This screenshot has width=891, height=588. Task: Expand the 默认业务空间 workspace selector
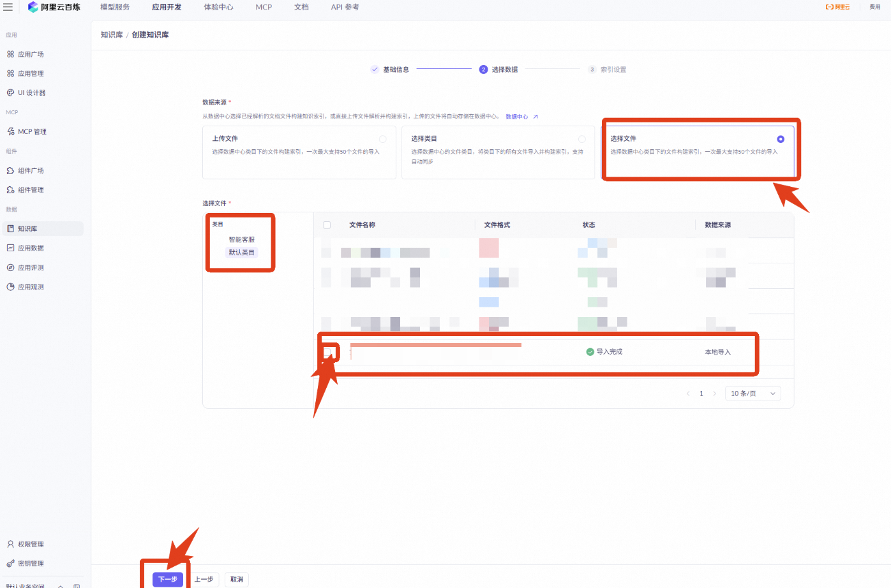[x=34, y=585]
